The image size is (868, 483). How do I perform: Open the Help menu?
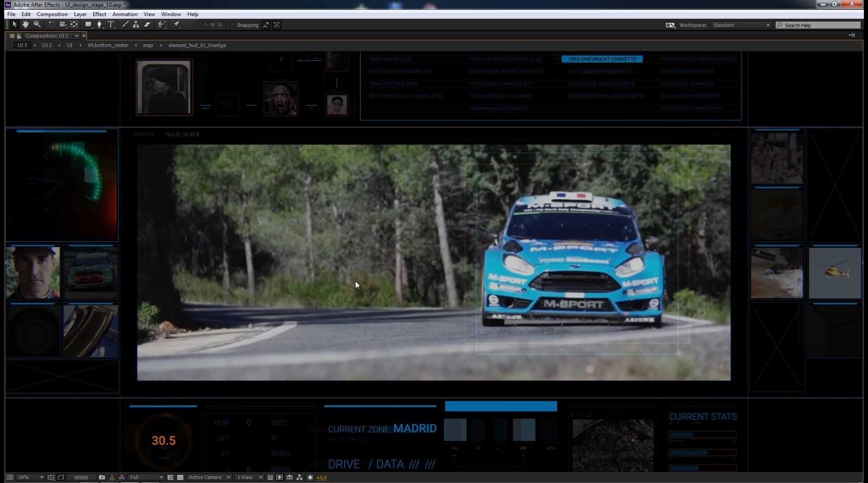[193, 14]
